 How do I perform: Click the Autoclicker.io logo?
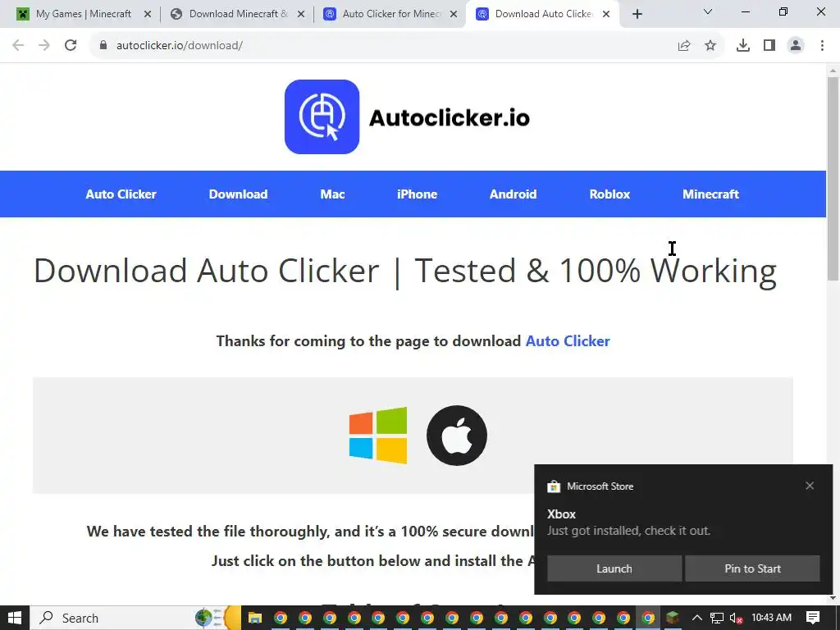(407, 116)
